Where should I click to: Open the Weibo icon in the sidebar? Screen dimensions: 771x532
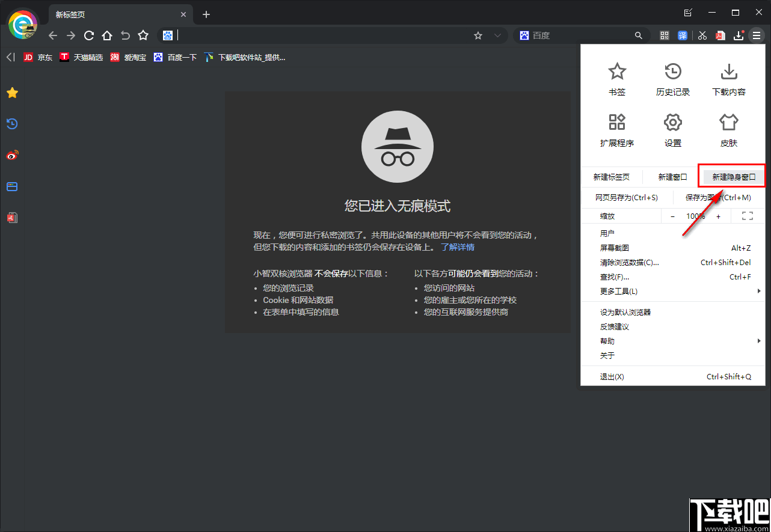(x=12, y=155)
